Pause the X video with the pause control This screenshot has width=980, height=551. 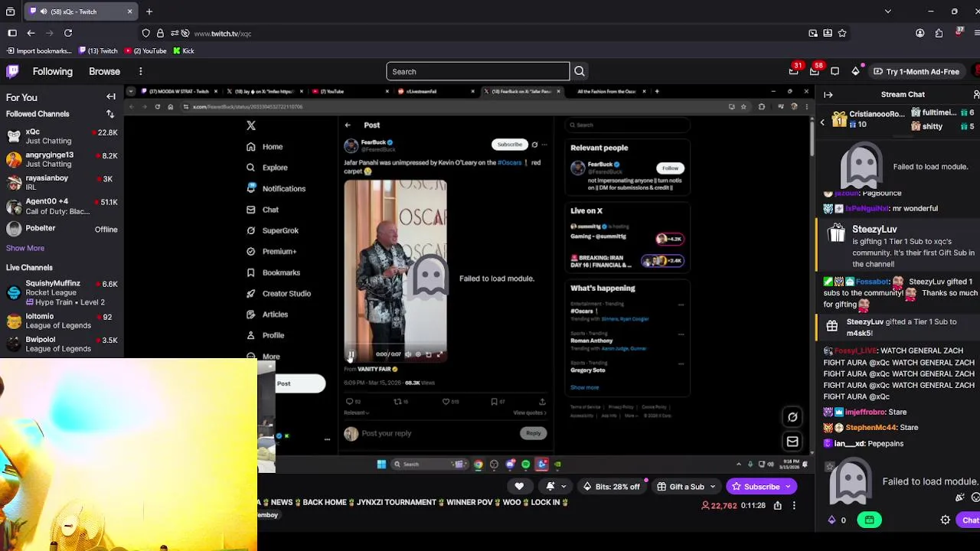click(351, 354)
